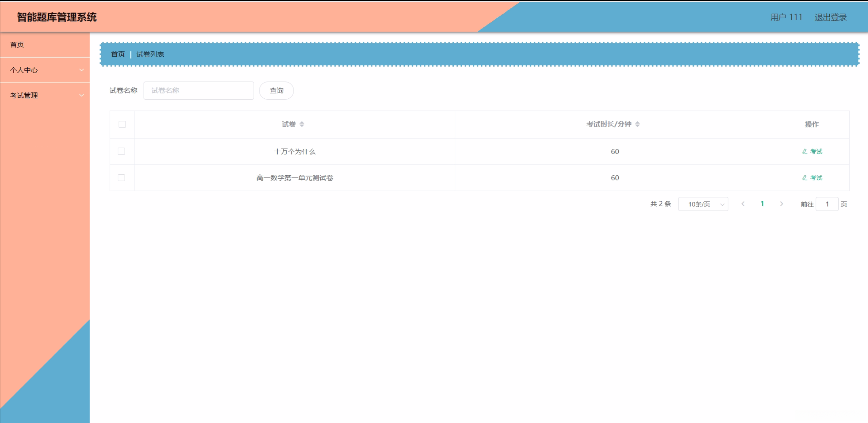Click exam pencil icon for 高一数学第一单元测试卷
The height and width of the screenshot is (423, 868).
tap(805, 178)
